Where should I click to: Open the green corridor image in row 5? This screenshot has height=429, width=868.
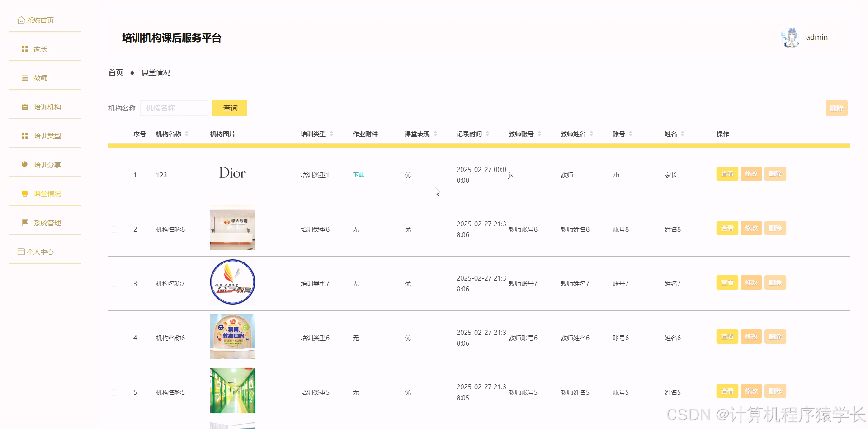click(233, 391)
